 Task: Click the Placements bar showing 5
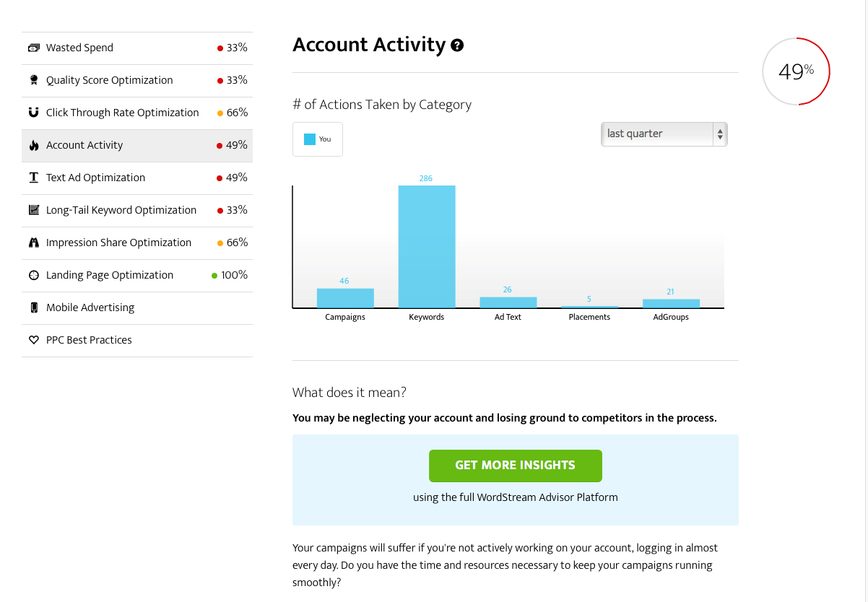pos(590,307)
